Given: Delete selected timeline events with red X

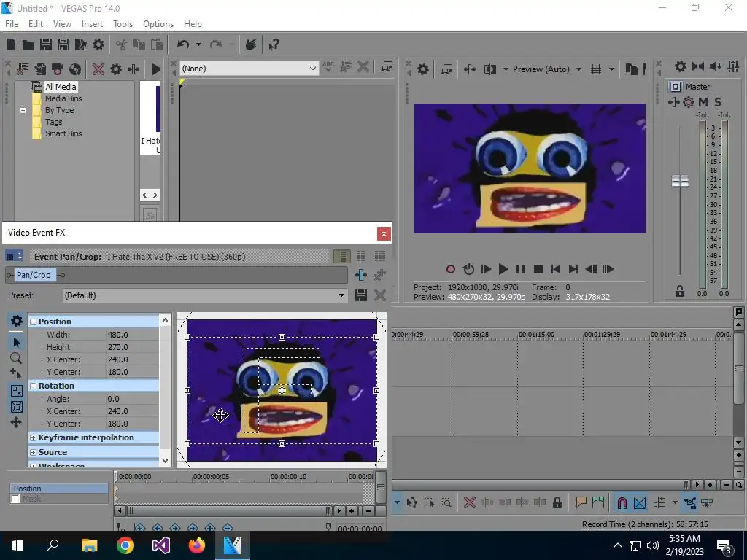Looking at the screenshot, I should coord(469,502).
